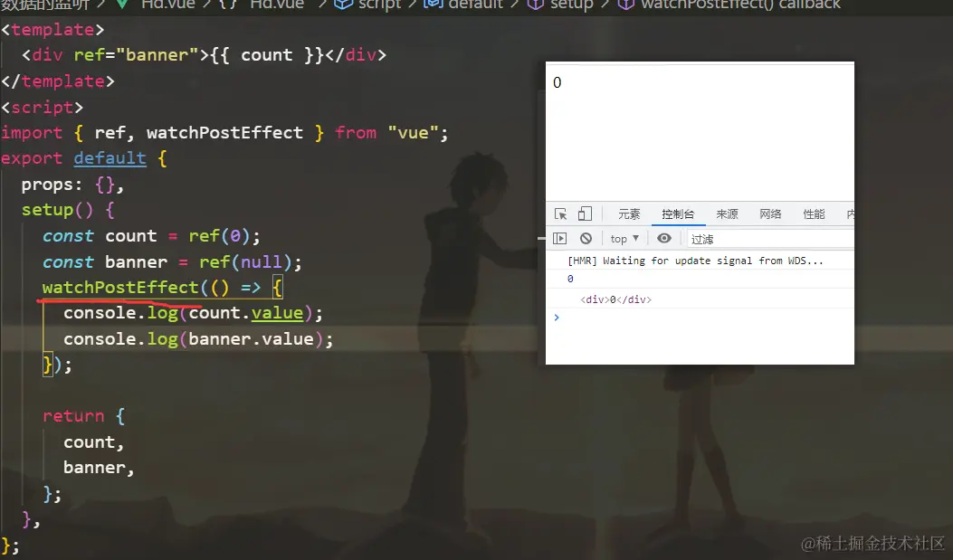Click the export keyword

click(32, 158)
